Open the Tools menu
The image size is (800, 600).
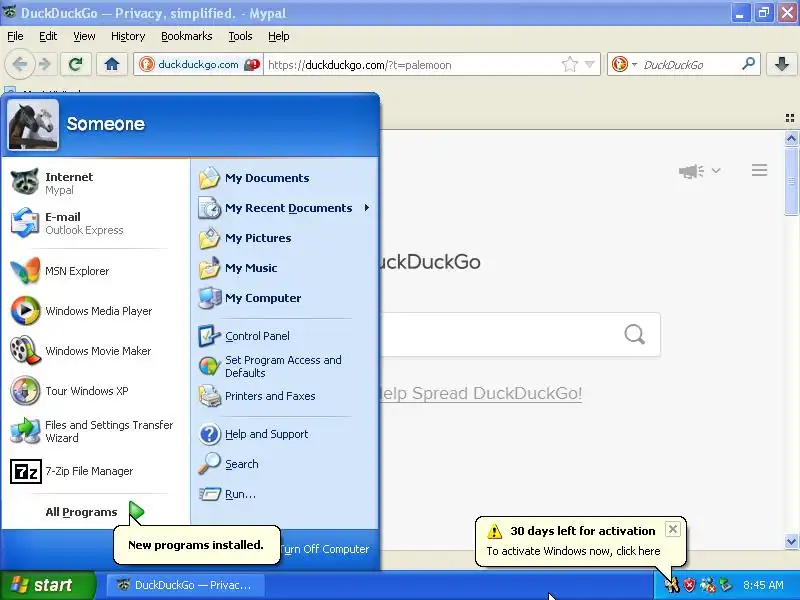coord(240,36)
